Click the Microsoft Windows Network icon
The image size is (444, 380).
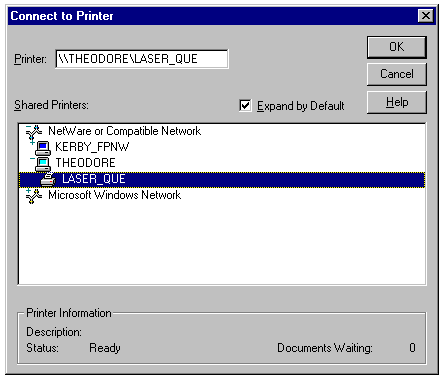click(x=34, y=196)
